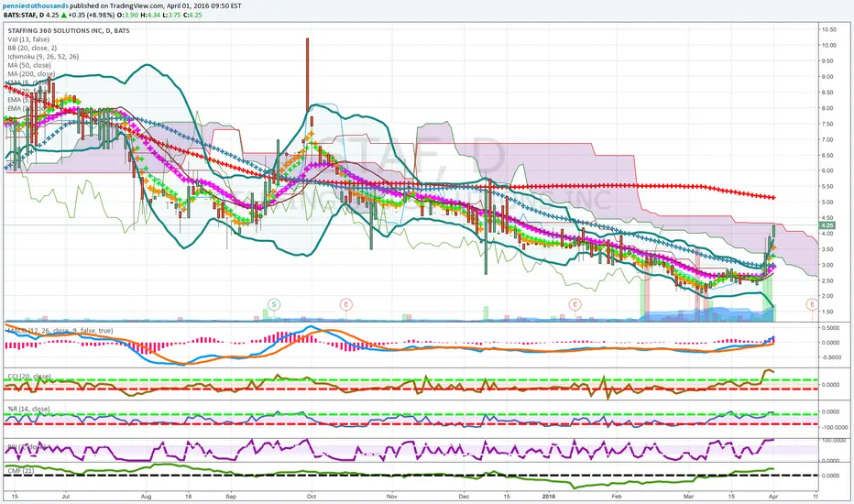Click the Aug date axis label

tap(146, 497)
